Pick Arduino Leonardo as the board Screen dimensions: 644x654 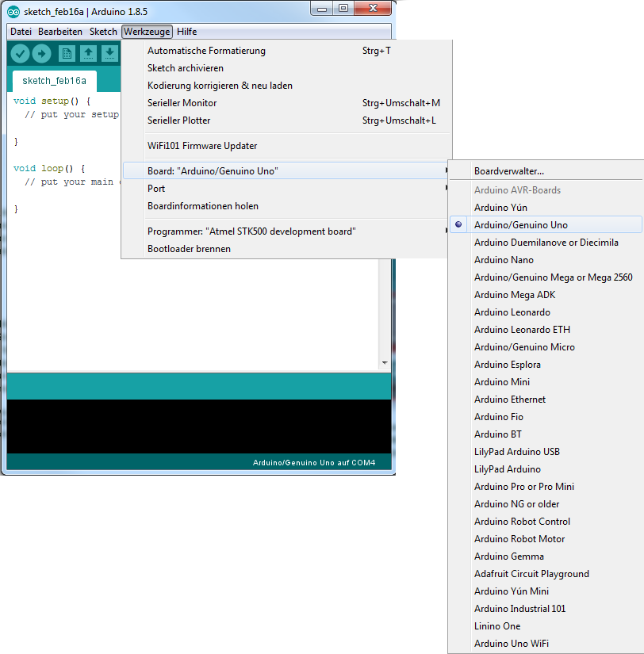coord(512,312)
